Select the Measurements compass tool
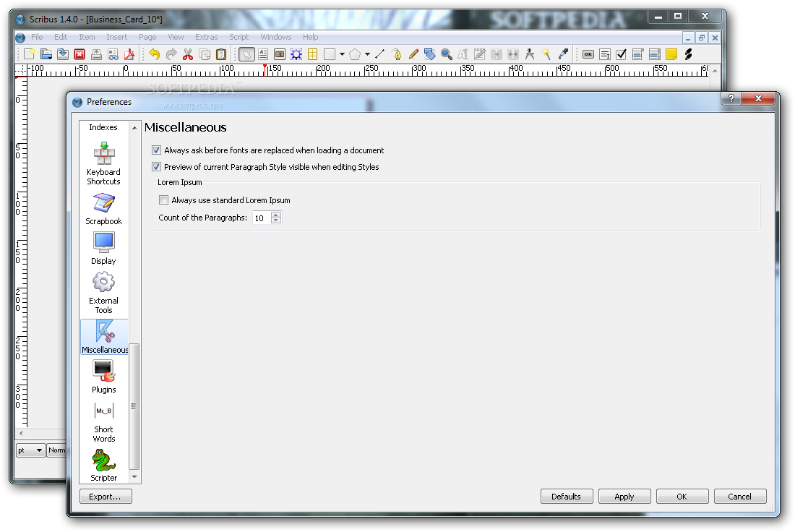795x532 pixels. tap(530, 54)
